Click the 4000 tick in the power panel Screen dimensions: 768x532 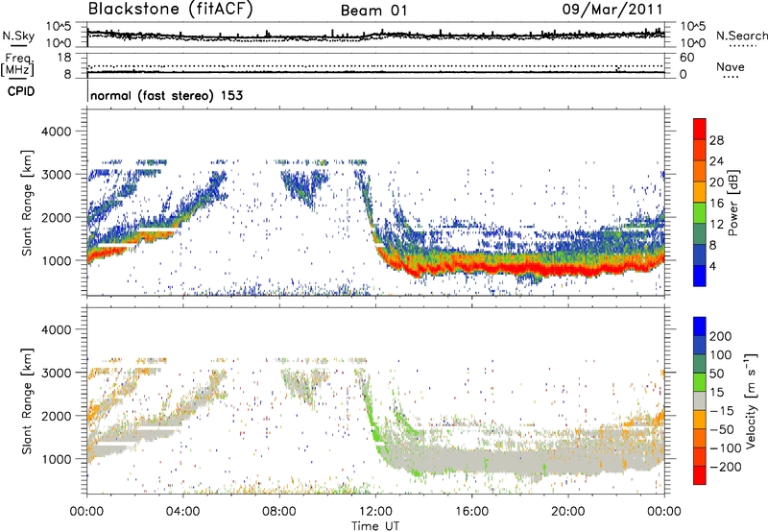[57, 132]
